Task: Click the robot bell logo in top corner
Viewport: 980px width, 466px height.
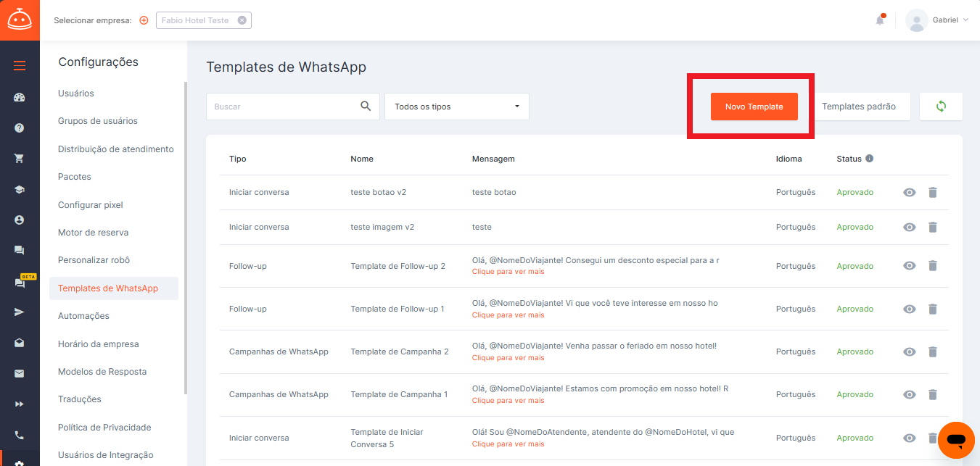Action: [x=20, y=20]
